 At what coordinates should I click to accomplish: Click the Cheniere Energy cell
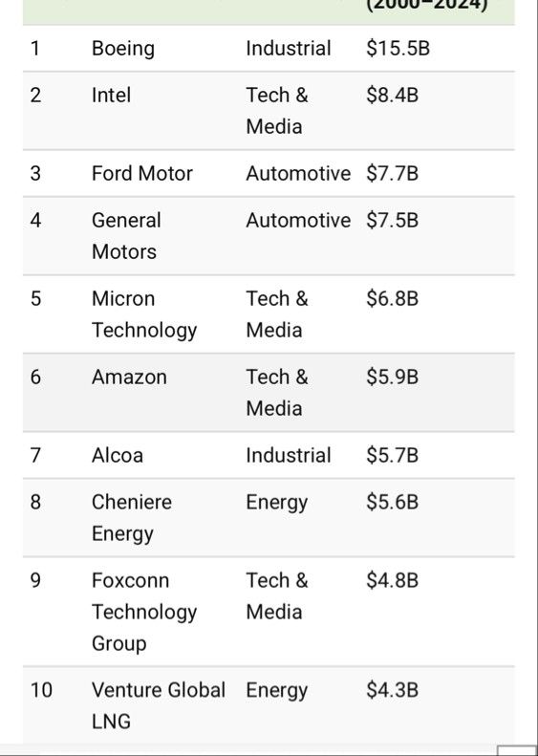[132, 518]
